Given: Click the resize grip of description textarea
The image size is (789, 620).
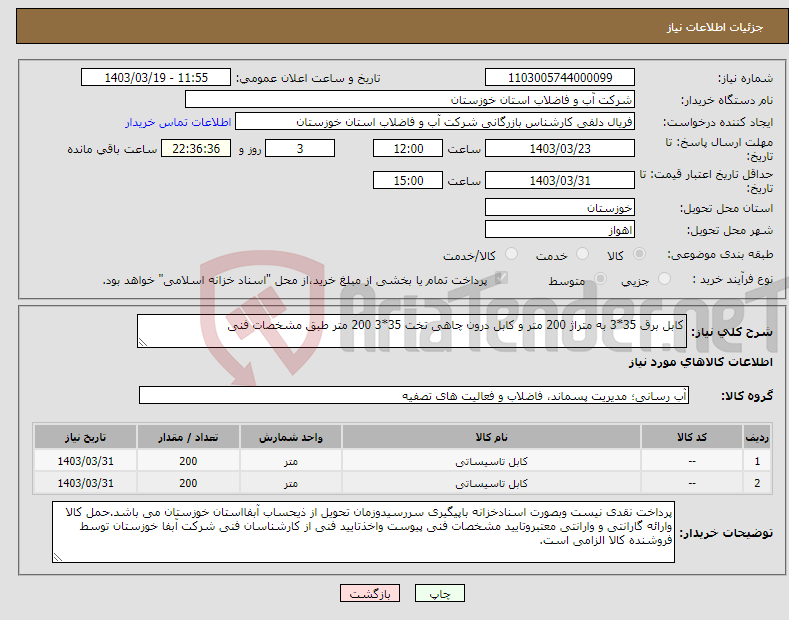Looking at the screenshot, I should (143, 343).
